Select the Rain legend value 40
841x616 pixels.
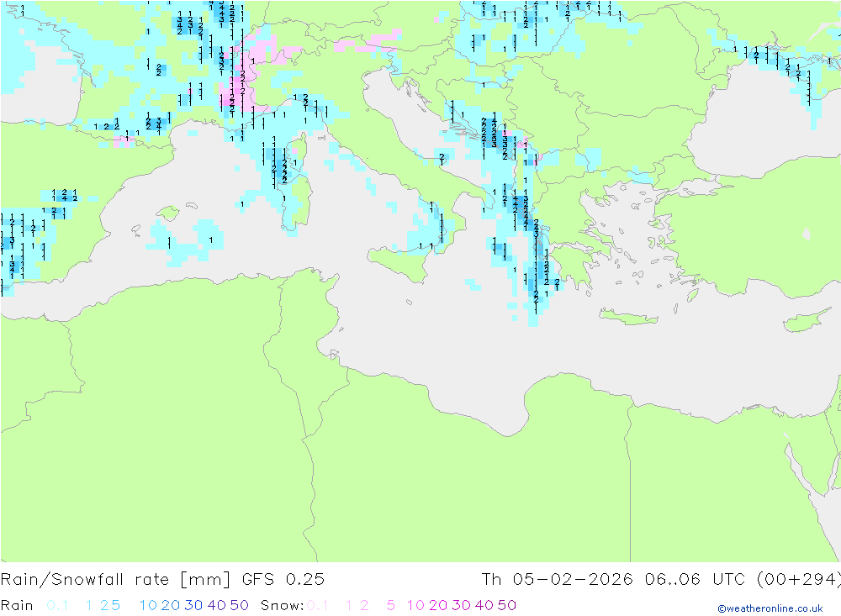point(217,605)
